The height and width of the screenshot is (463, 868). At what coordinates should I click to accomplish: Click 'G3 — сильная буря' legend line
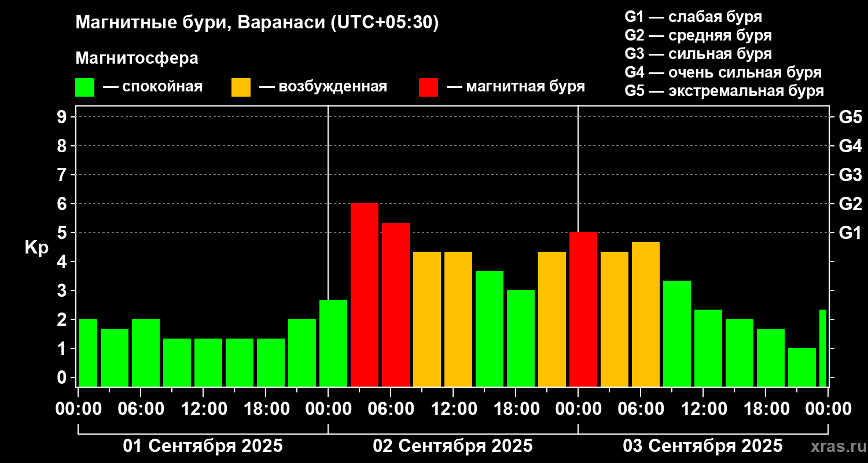point(698,54)
